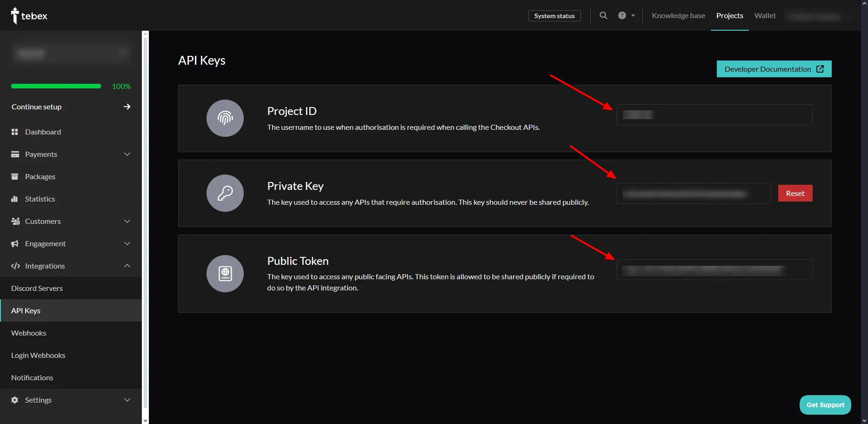Open the help question mark menu
Screen dimensions: 868x424
(626, 15)
